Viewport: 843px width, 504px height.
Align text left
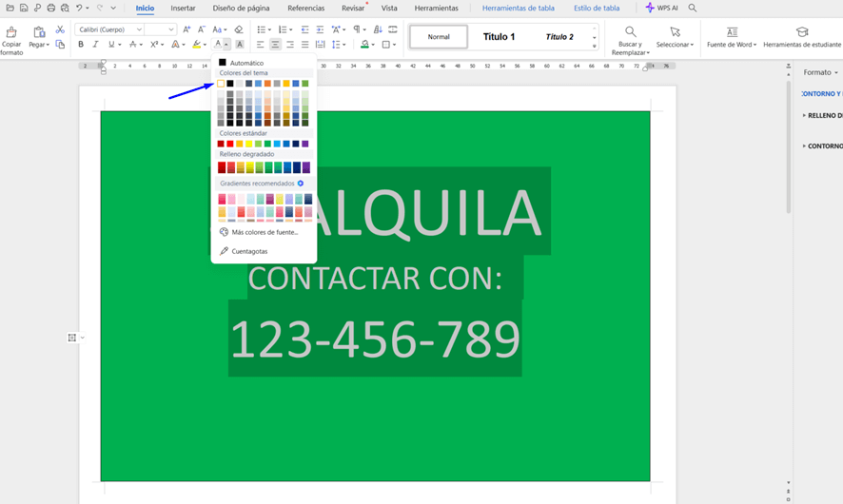[260, 45]
